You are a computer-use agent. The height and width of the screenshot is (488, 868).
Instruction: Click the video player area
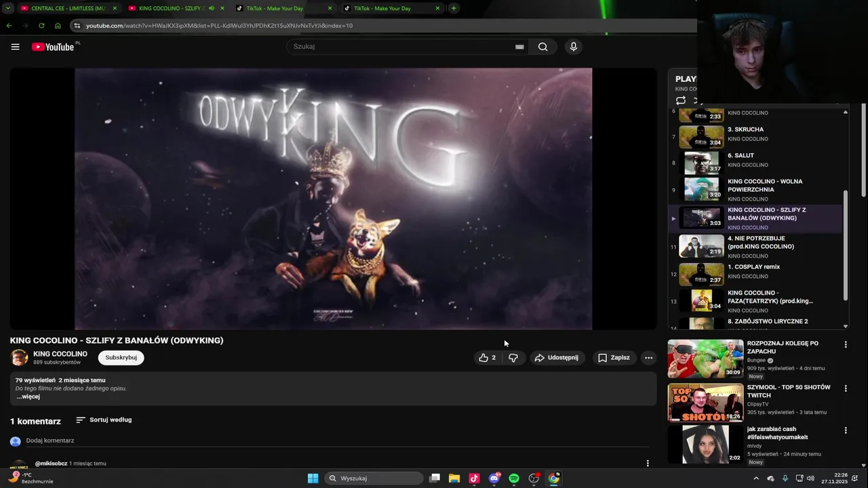[333, 199]
